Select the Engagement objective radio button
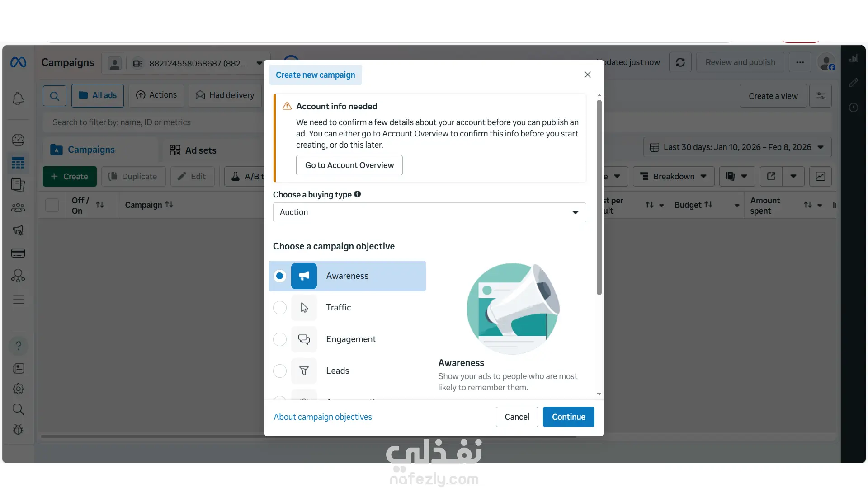Screen dimensions: 868x488 [280, 339]
